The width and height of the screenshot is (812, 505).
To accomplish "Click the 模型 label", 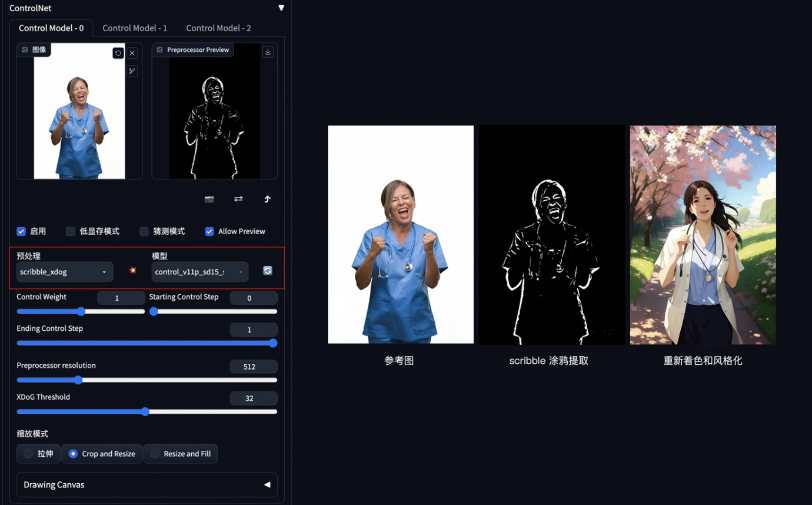I will pos(159,256).
